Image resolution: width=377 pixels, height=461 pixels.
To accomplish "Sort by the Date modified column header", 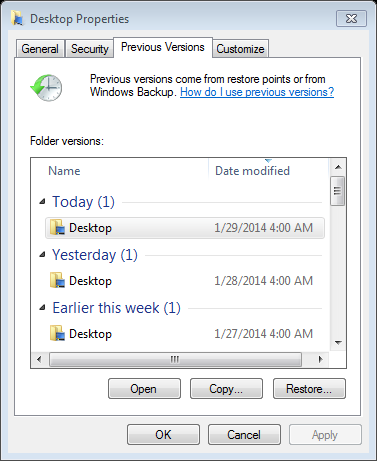I will (268, 171).
